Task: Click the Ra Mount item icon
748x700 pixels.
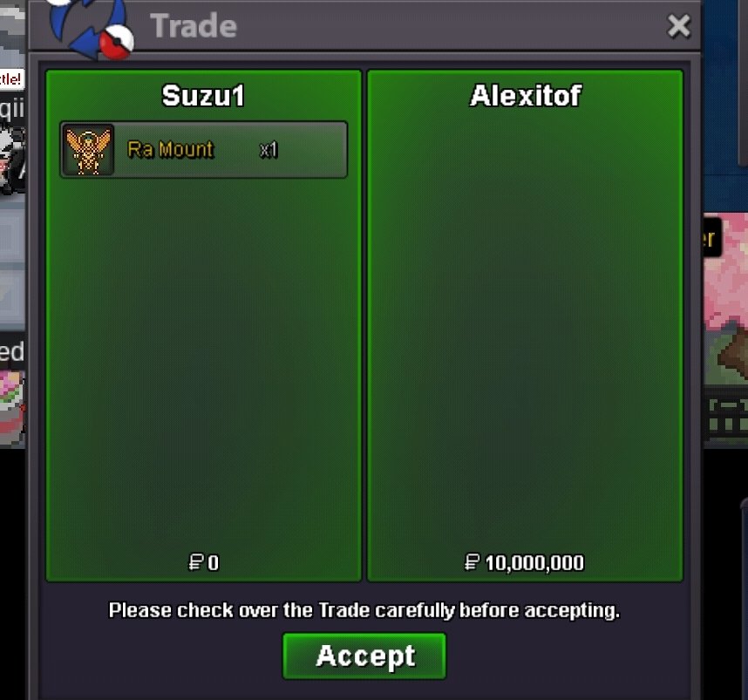Action: coord(89,150)
